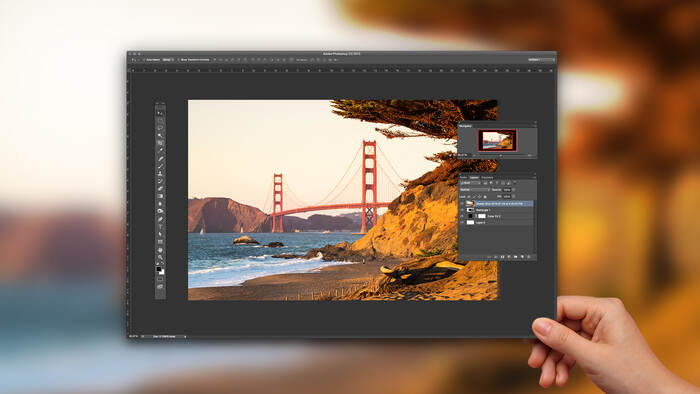Click the delete layer trash icon
700x394 pixels.
click(529, 257)
